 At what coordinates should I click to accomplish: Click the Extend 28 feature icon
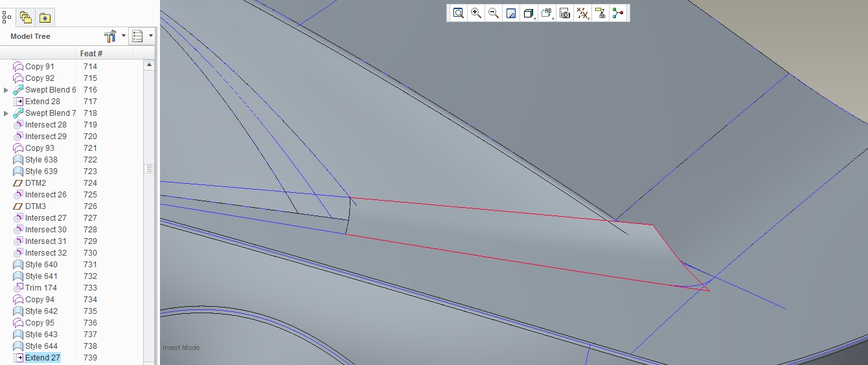[19, 102]
